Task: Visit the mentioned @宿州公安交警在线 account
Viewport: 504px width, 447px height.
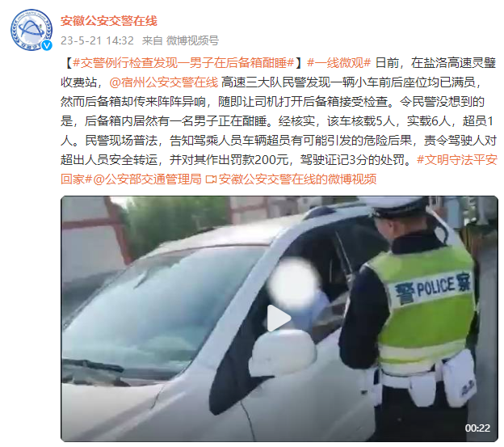Action: (163, 82)
